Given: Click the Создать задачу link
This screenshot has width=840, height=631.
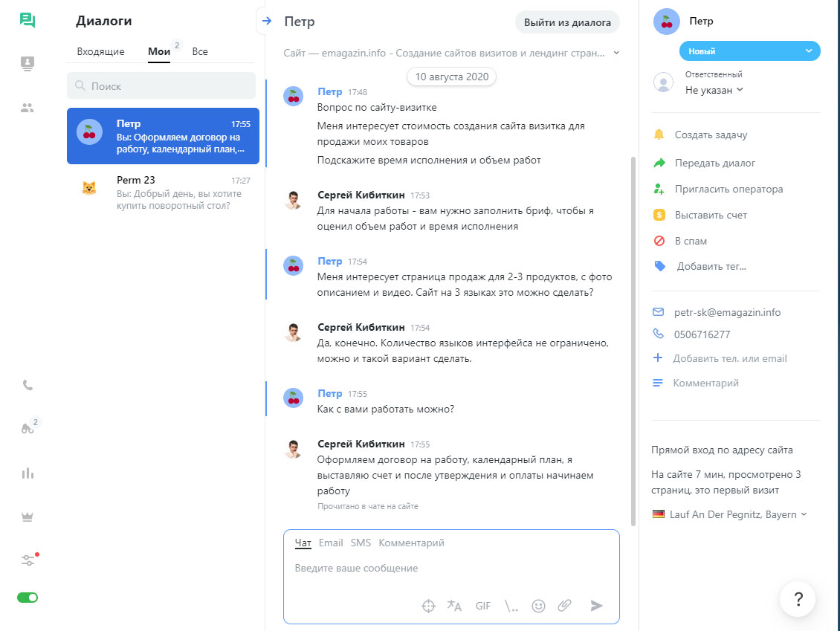Looking at the screenshot, I should pos(711,135).
